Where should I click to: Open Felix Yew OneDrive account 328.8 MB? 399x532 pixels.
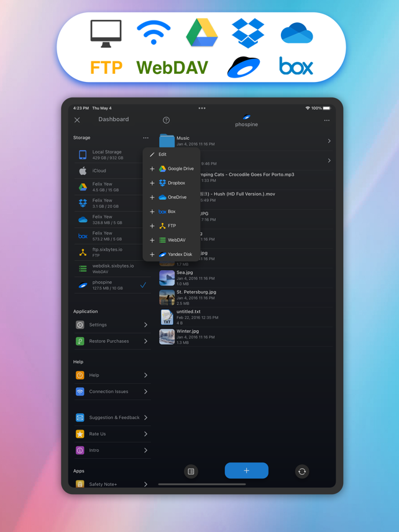pos(112,220)
